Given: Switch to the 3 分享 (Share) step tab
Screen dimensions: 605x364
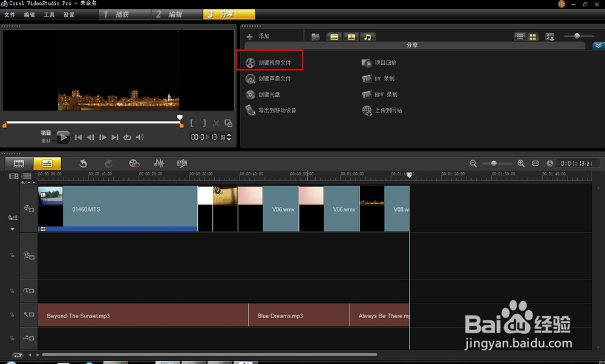Looking at the screenshot, I should [229, 15].
